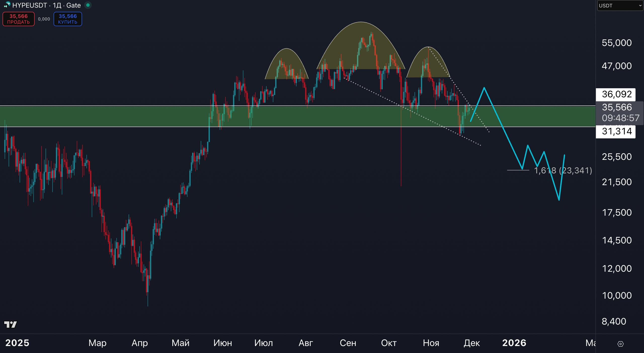Click the TradingView logo watermark

pyautogui.click(x=11, y=325)
